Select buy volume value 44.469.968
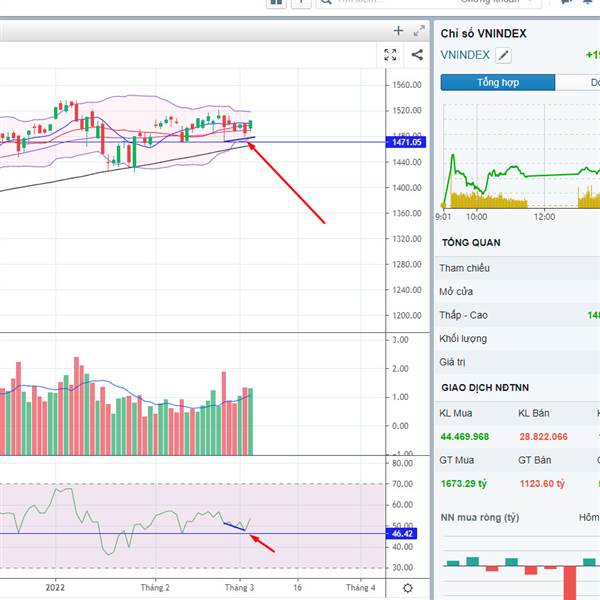Viewport: 600px width, 600px height. pos(465,437)
